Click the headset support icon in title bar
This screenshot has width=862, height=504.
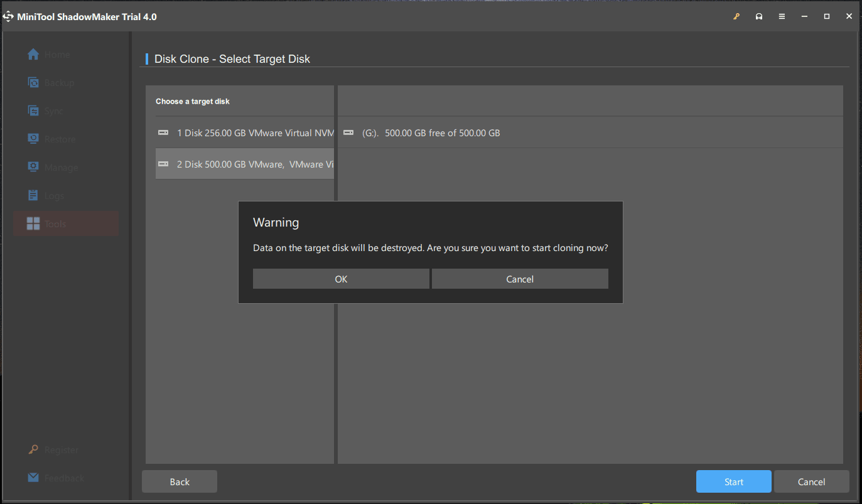point(759,16)
